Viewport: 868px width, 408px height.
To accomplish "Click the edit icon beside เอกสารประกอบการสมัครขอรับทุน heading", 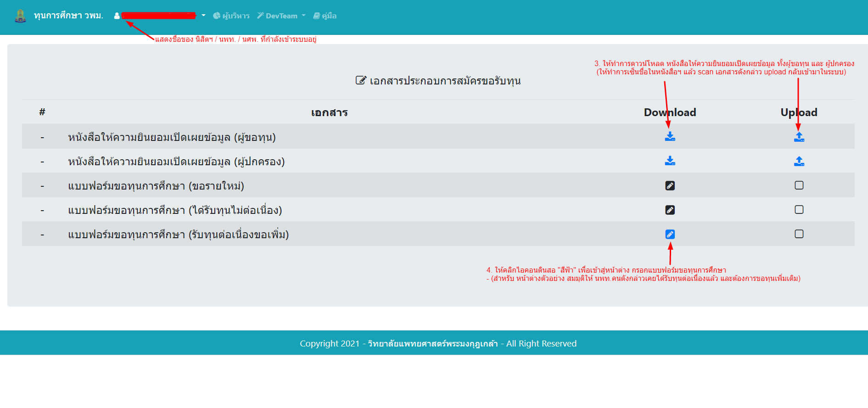I will click(361, 80).
